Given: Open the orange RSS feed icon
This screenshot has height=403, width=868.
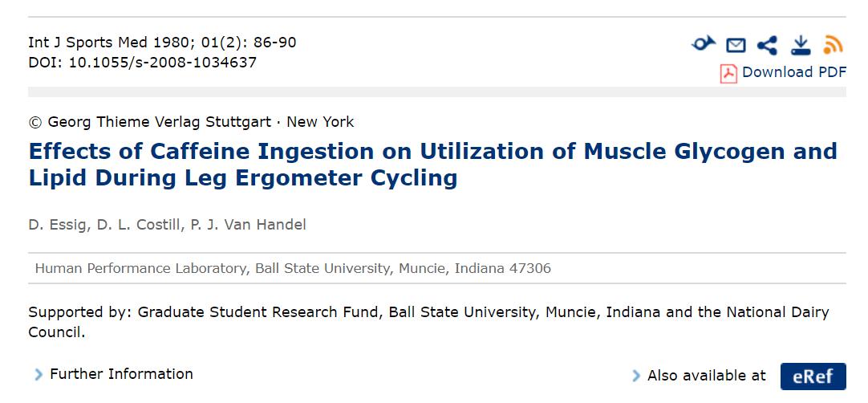Looking at the screenshot, I should [x=834, y=45].
